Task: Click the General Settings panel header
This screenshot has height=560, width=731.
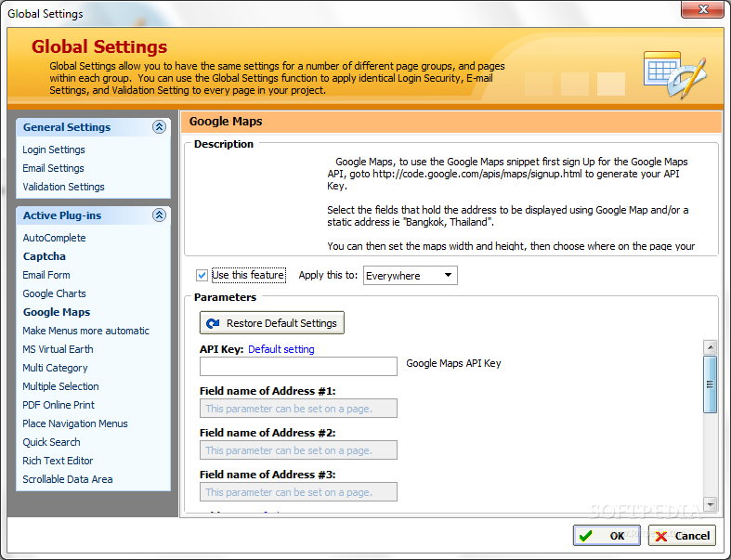Action: pyautogui.click(x=93, y=127)
